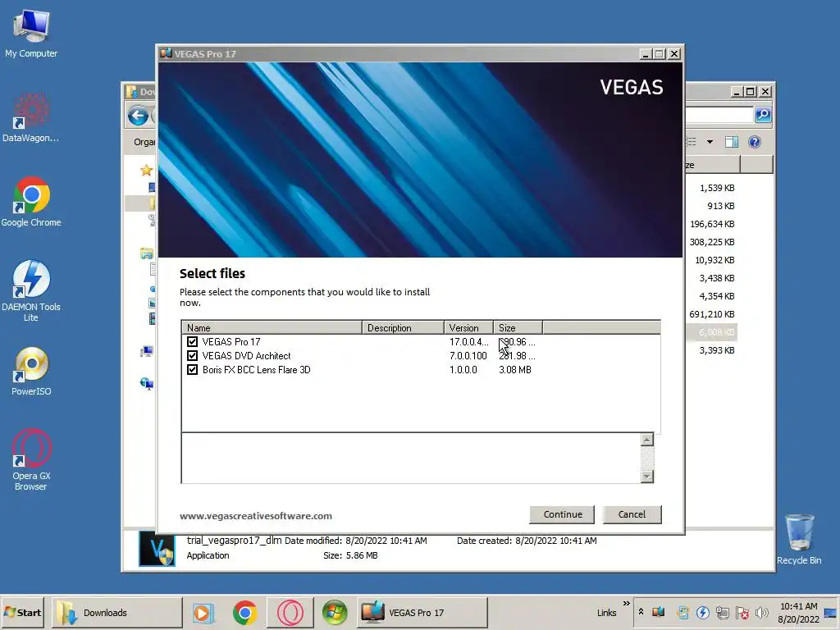Open the www.vegascreativesoftware.com link

256,516
